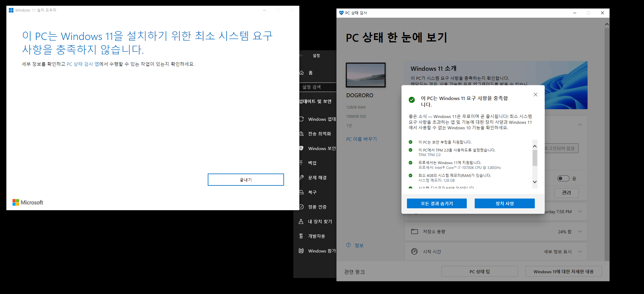Open the PC 상태 검사 앱 link

(83, 64)
